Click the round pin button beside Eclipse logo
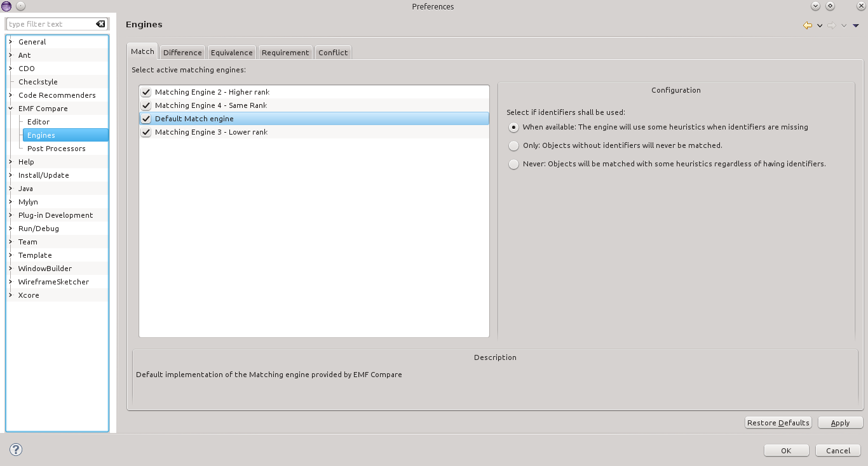 pyautogui.click(x=20, y=6)
